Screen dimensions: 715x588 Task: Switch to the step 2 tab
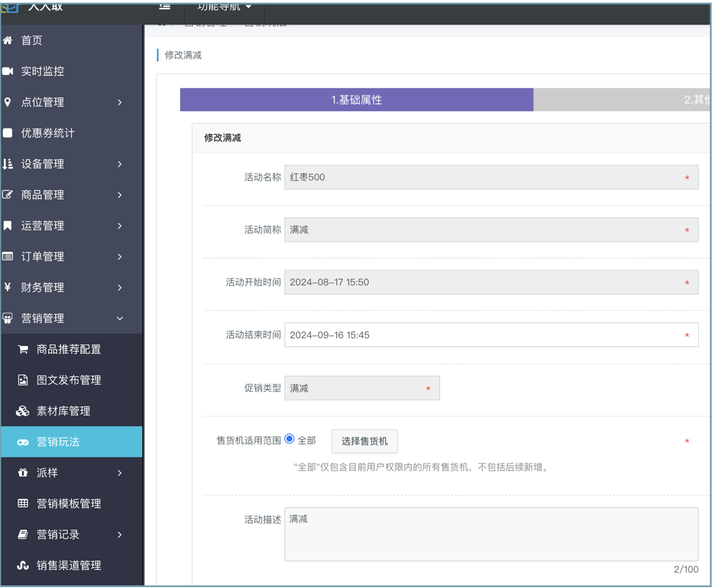(x=622, y=100)
